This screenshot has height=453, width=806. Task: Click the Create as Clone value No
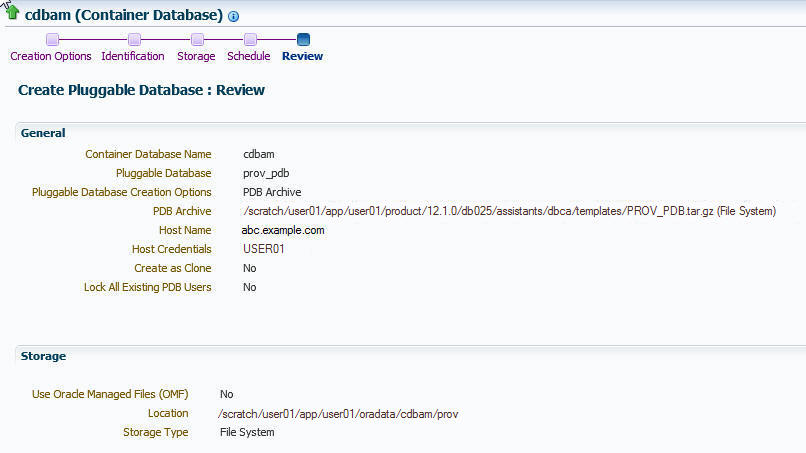tap(250, 268)
